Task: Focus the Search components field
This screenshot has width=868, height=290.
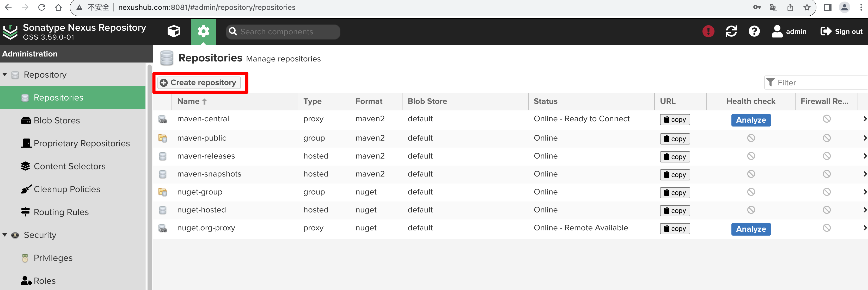Action: [283, 31]
